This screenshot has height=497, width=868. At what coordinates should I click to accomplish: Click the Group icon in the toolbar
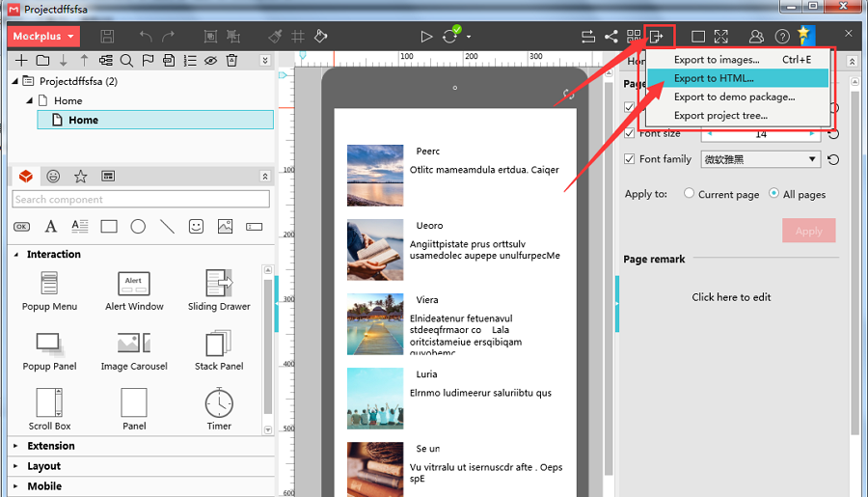(210, 37)
